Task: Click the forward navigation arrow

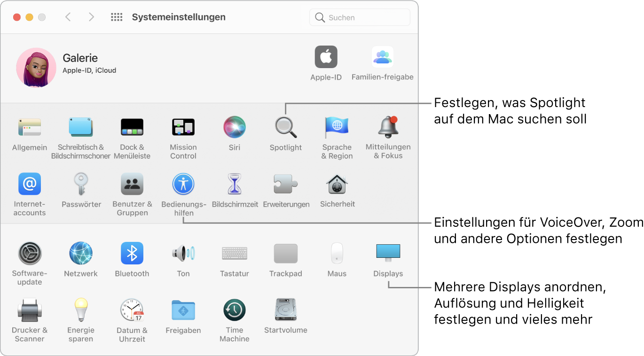Action: 91,17
